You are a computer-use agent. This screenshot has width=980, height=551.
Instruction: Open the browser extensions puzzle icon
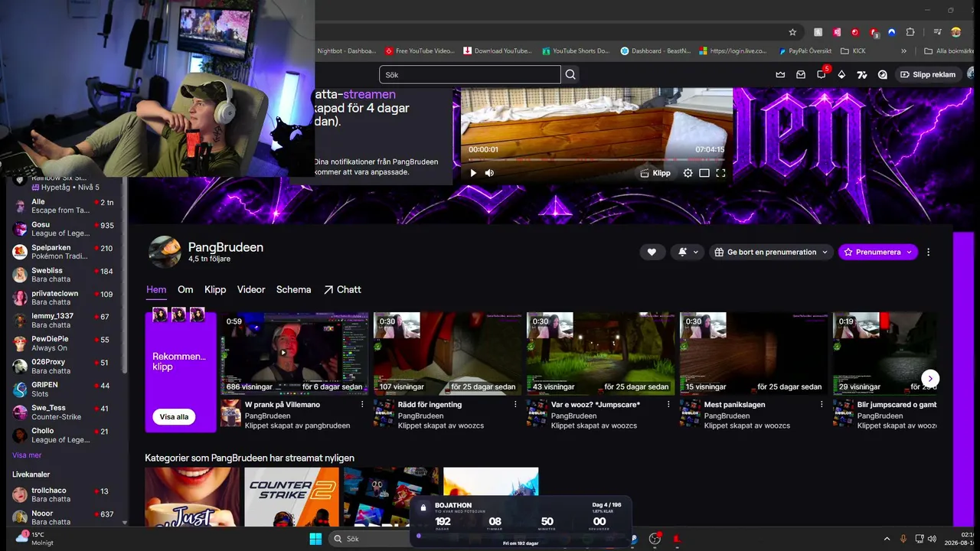[x=910, y=32]
